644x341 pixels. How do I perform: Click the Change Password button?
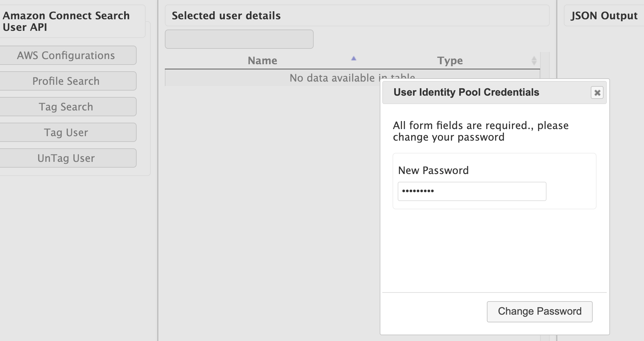pyautogui.click(x=539, y=311)
